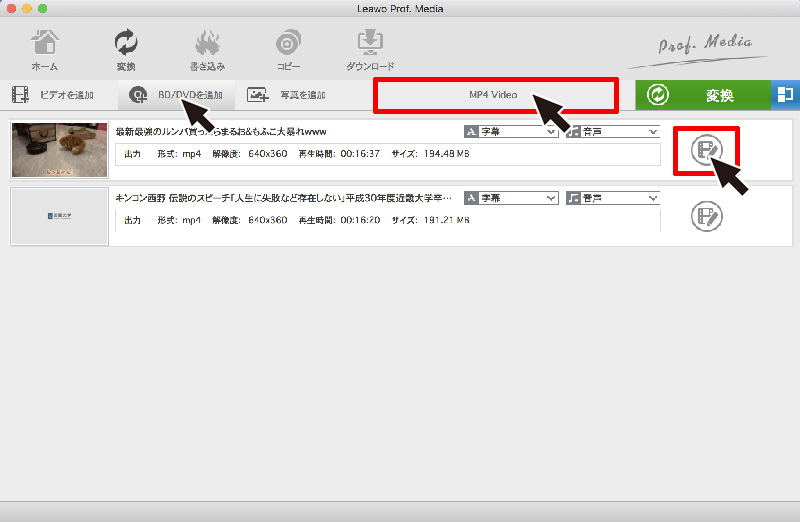Switch to the 変換 convert module
Viewport: 800px width, 522px height.
tap(126, 50)
